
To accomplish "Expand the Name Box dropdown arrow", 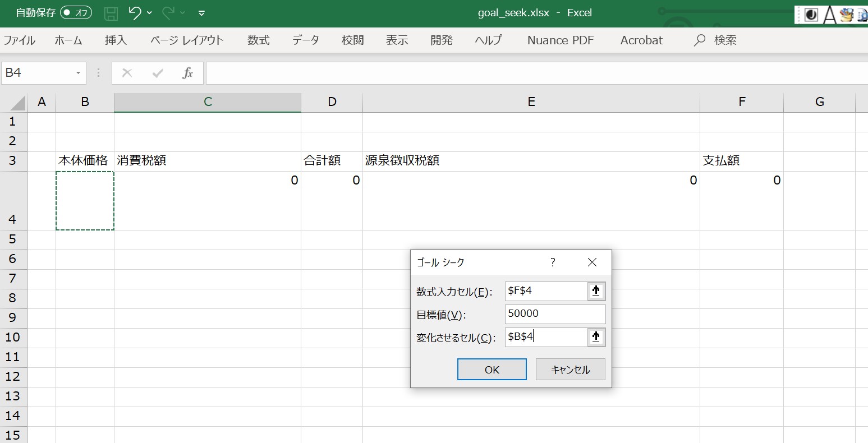I will 79,73.
